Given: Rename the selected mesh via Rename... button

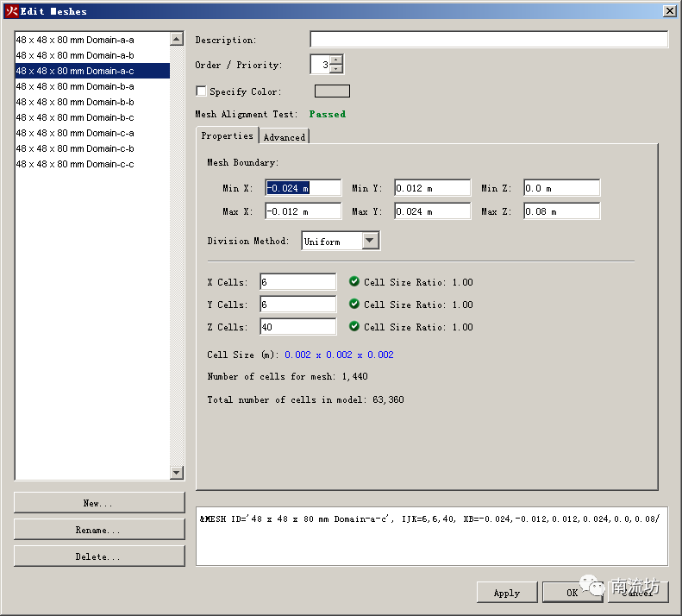Looking at the screenshot, I should 99,530.
